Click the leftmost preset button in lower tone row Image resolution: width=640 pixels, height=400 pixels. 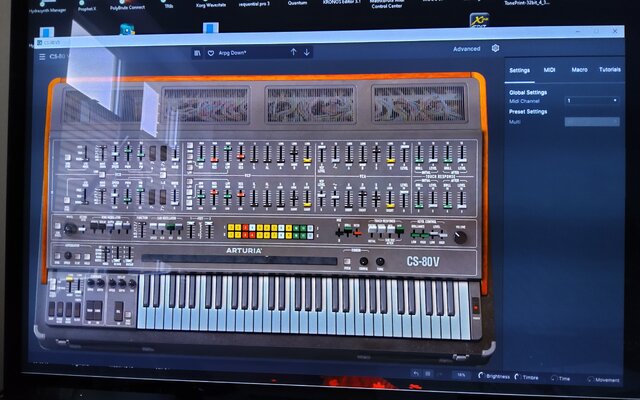230,235
